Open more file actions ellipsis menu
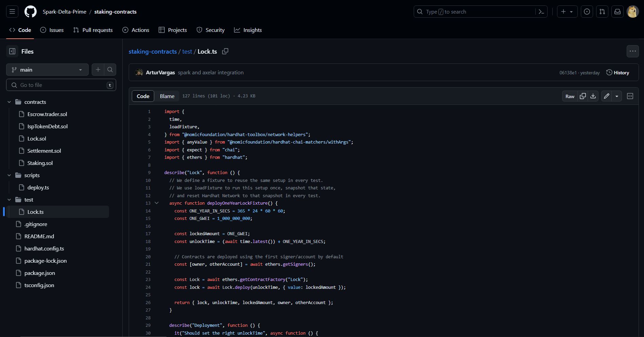The width and height of the screenshot is (644, 337). pos(632,51)
